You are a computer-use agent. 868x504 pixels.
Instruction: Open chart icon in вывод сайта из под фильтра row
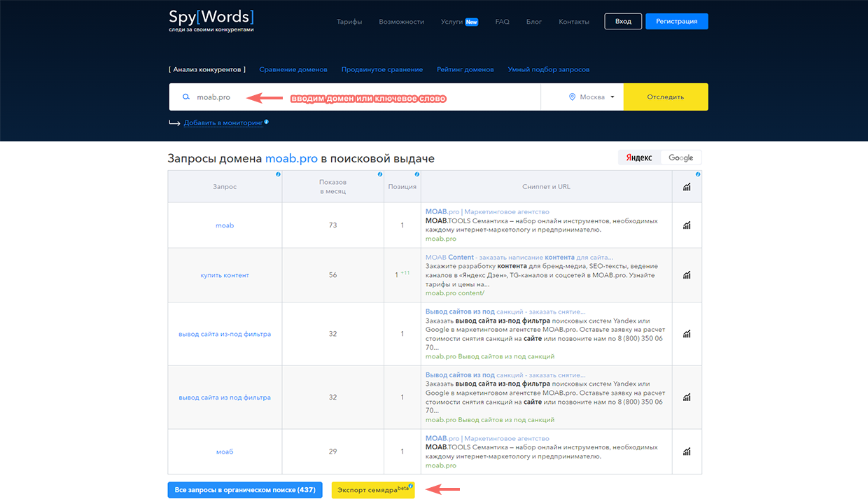click(687, 397)
